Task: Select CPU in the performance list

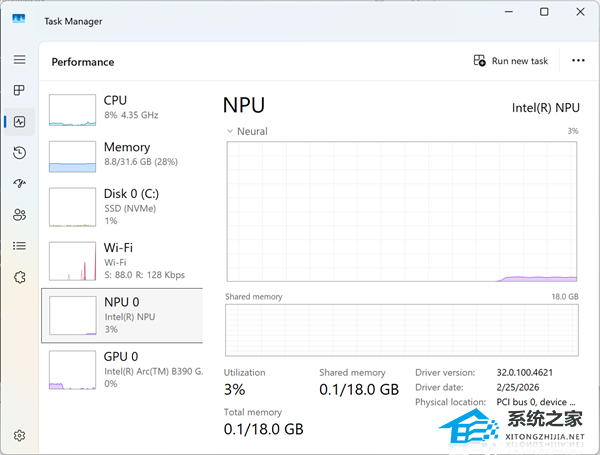Action: tap(122, 109)
